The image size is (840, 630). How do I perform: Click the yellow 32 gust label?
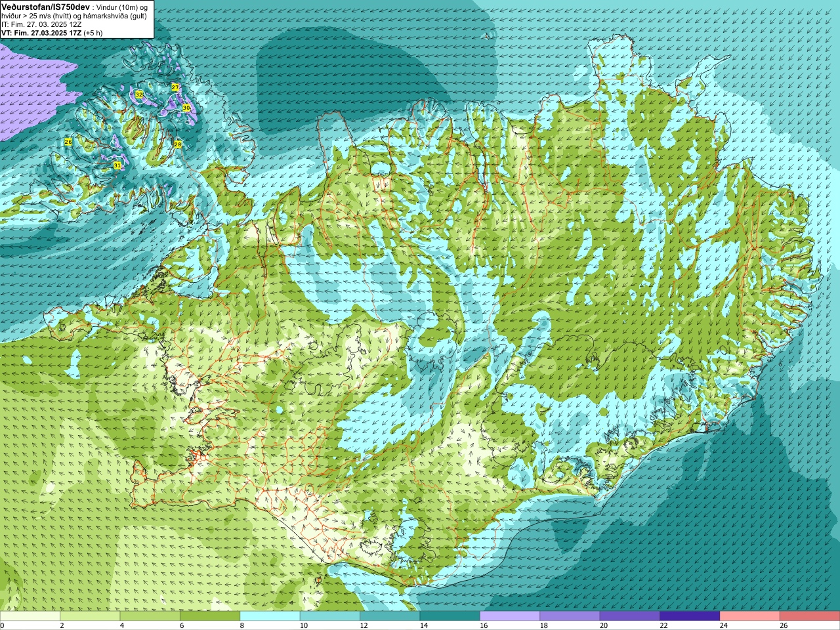click(x=139, y=94)
